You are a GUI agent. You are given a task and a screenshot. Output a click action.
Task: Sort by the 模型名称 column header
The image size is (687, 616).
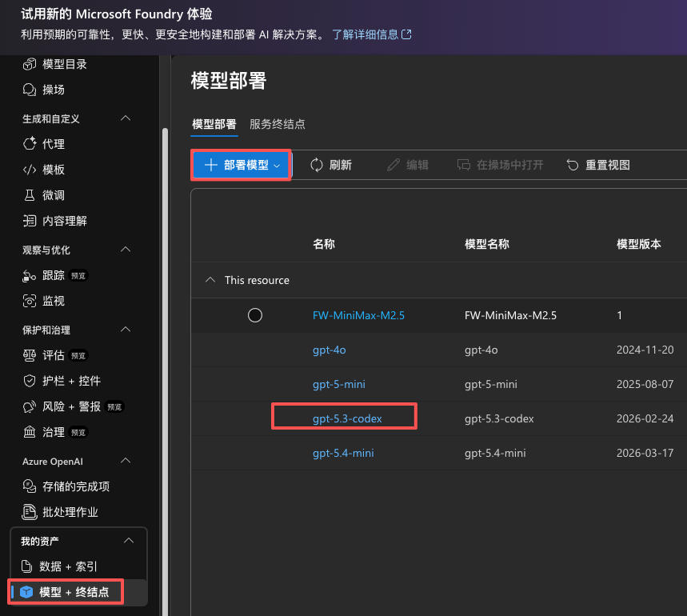coord(487,244)
